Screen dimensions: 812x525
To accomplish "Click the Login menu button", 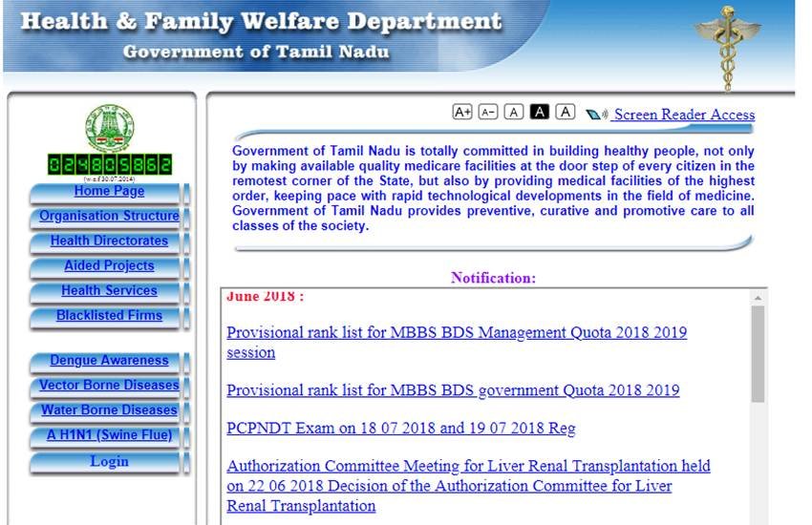I will (109, 462).
